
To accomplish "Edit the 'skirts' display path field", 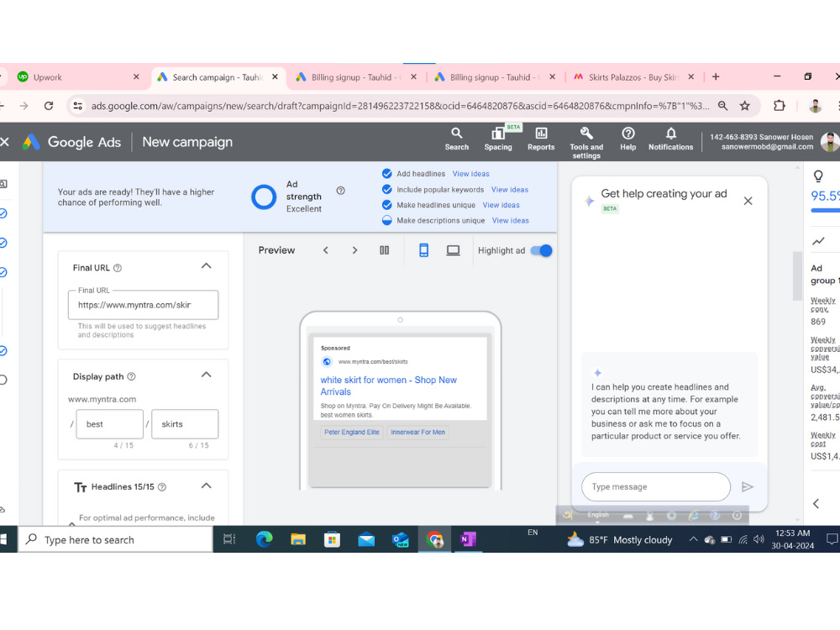I will [185, 424].
